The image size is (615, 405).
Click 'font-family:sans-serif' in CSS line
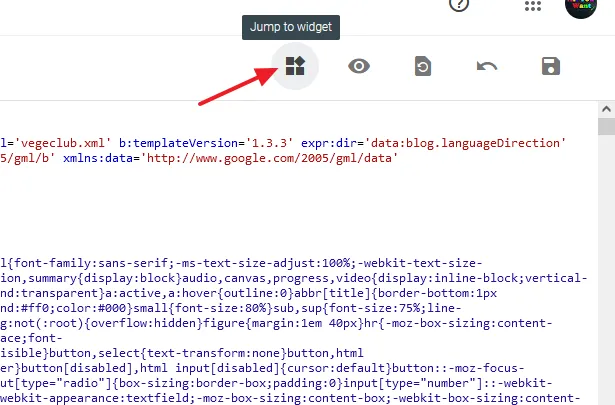91,263
